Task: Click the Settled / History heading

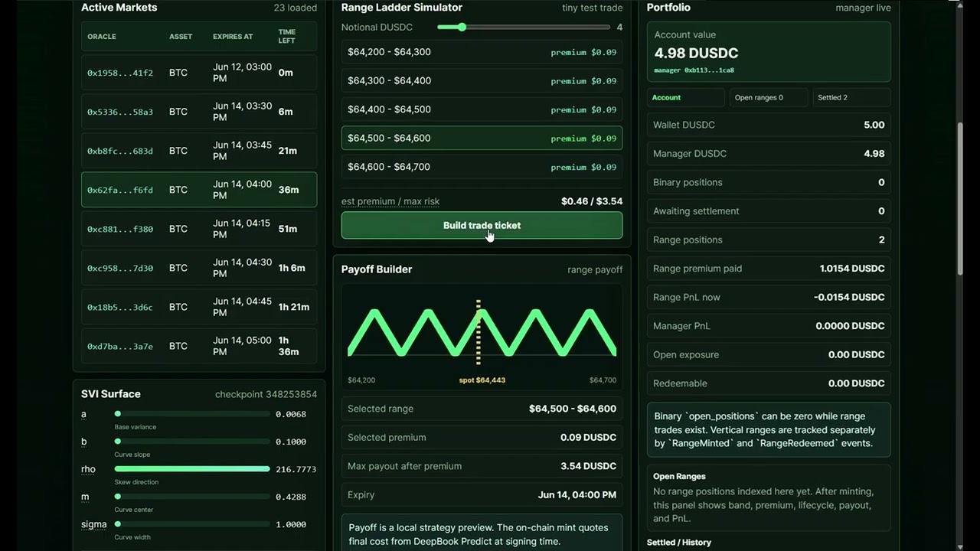Action: (678, 543)
